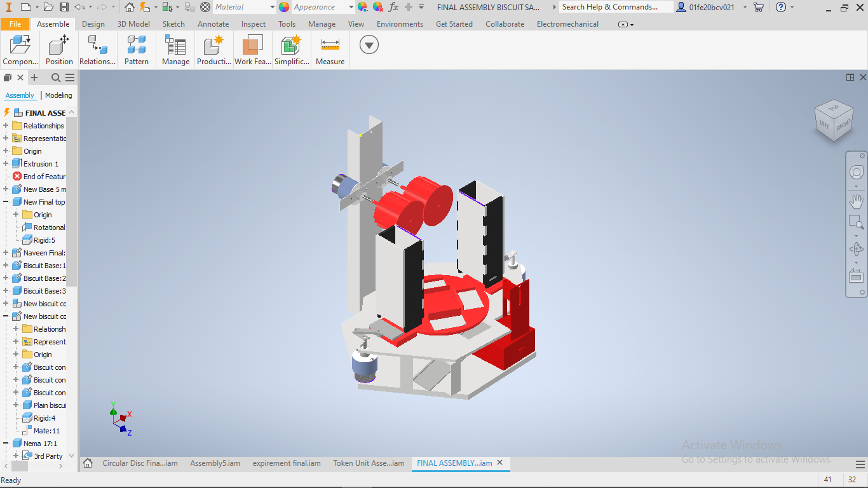Select the Measure tool
Image resolution: width=868 pixels, height=488 pixels.
tap(330, 50)
